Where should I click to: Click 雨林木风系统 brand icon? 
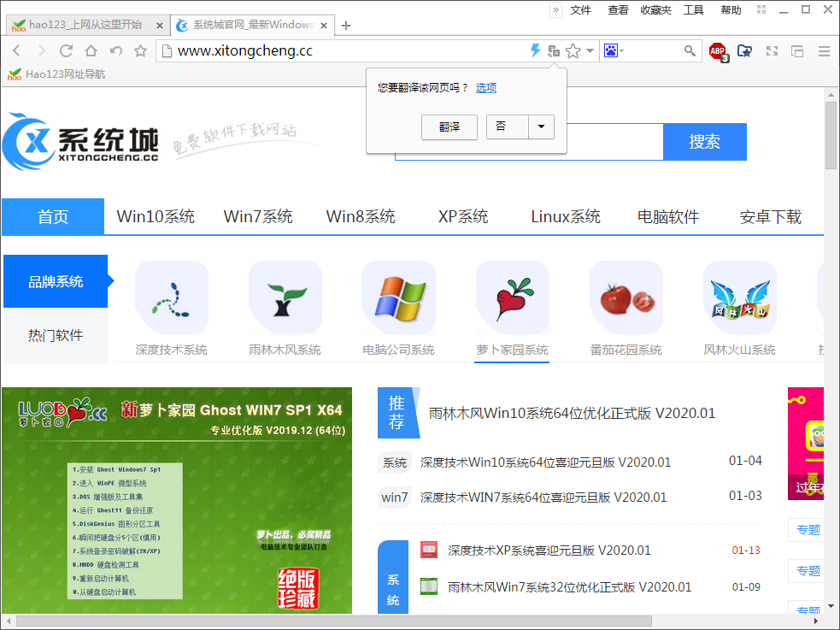(285, 297)
